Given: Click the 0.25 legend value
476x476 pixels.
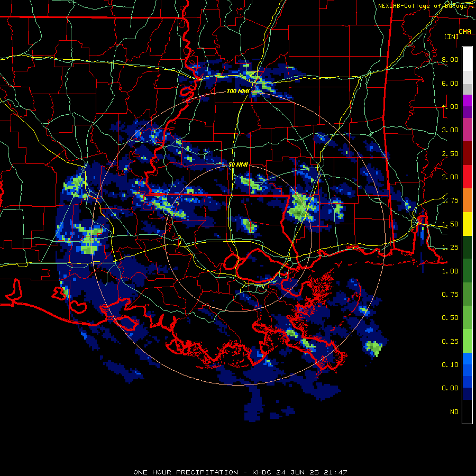Looking at the screenshot, I should [x=450, y=342].
